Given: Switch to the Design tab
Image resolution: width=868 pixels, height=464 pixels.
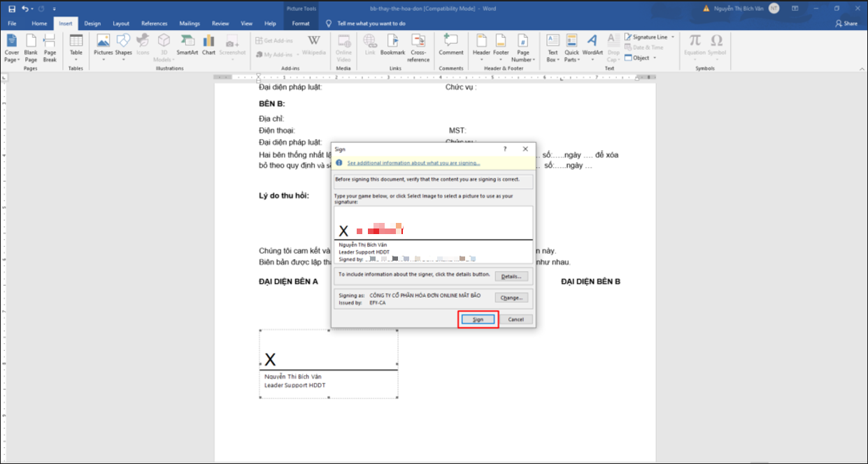Looking at the screenshot, I should (x=92, y=23).
